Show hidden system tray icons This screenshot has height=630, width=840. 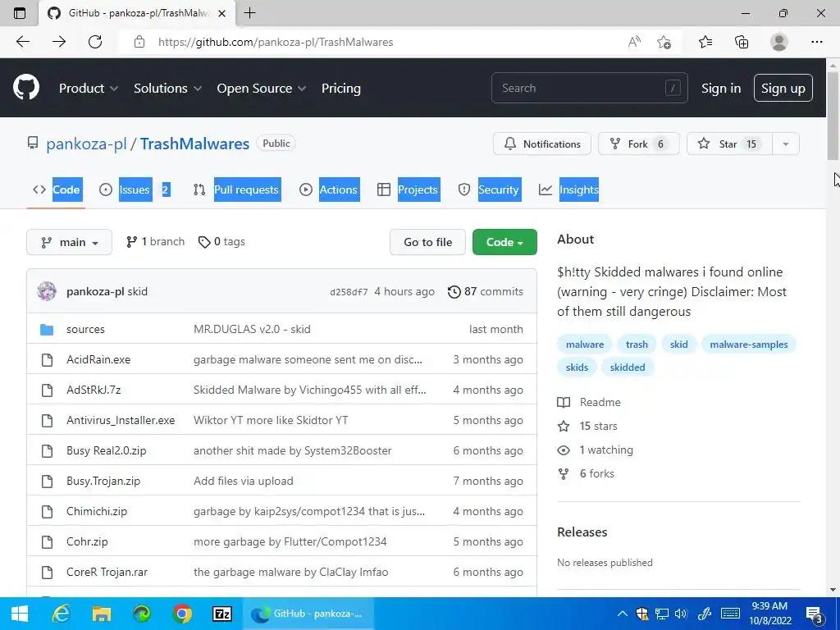pyautogui.click(x=622, y=614)
